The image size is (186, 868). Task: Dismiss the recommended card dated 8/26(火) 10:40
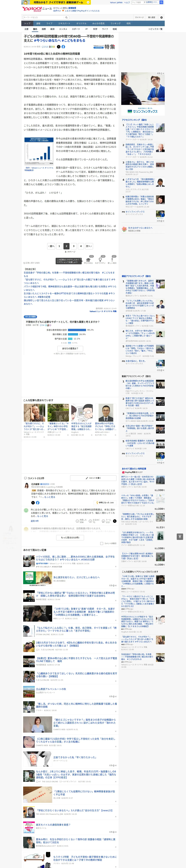68,435
